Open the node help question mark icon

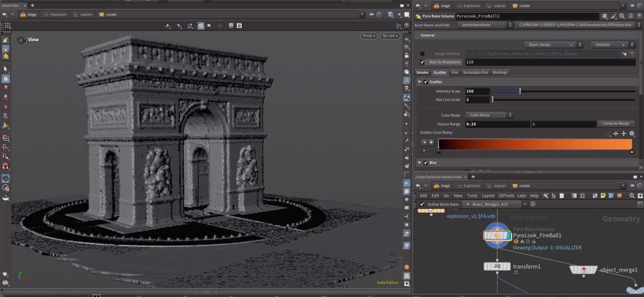tap(638, 16)
